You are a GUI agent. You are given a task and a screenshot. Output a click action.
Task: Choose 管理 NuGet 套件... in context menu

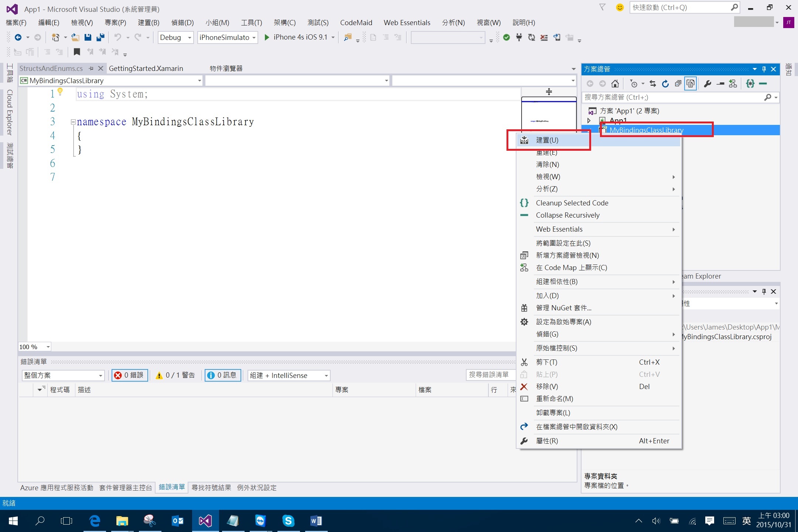(598, 308)
